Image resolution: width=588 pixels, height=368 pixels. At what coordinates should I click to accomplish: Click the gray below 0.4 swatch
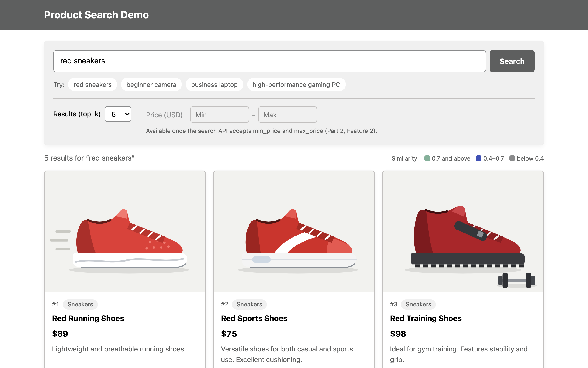point(512,158)
